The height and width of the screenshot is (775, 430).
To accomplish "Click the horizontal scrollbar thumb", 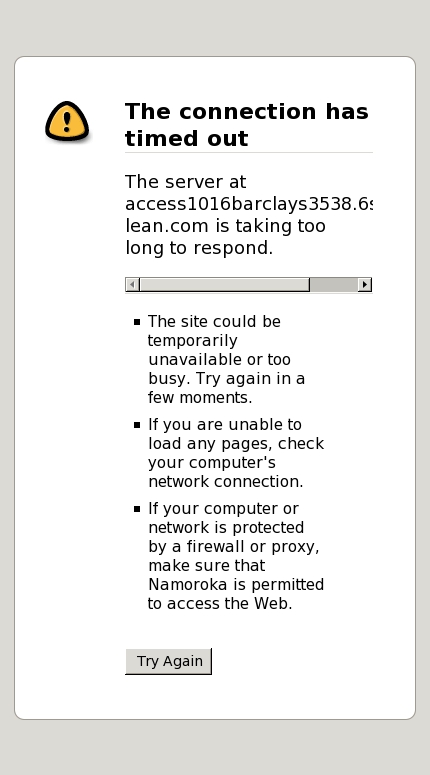I will point(224,285).
